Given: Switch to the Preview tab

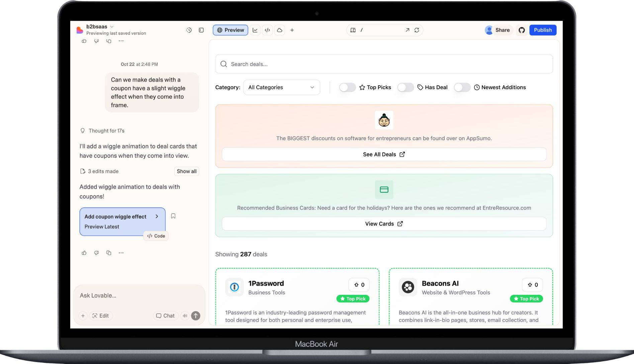Looking at the screenshot, I should pos(230,30).
